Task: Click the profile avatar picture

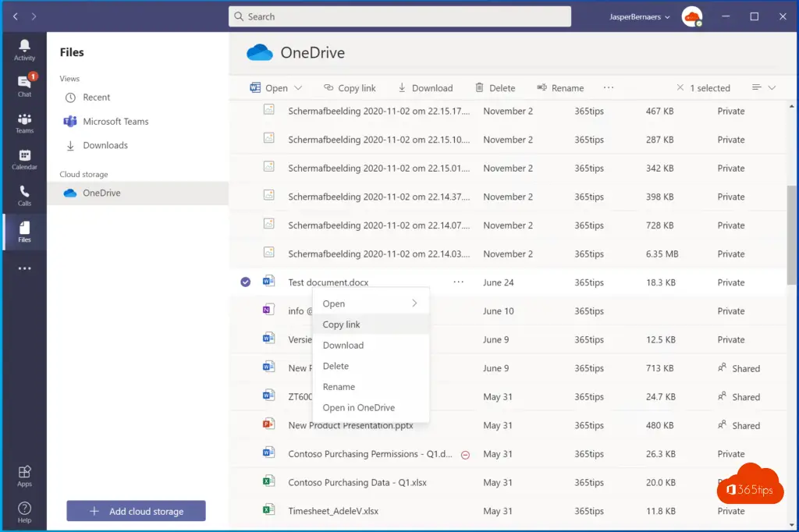Action: (x=692, y=17)
